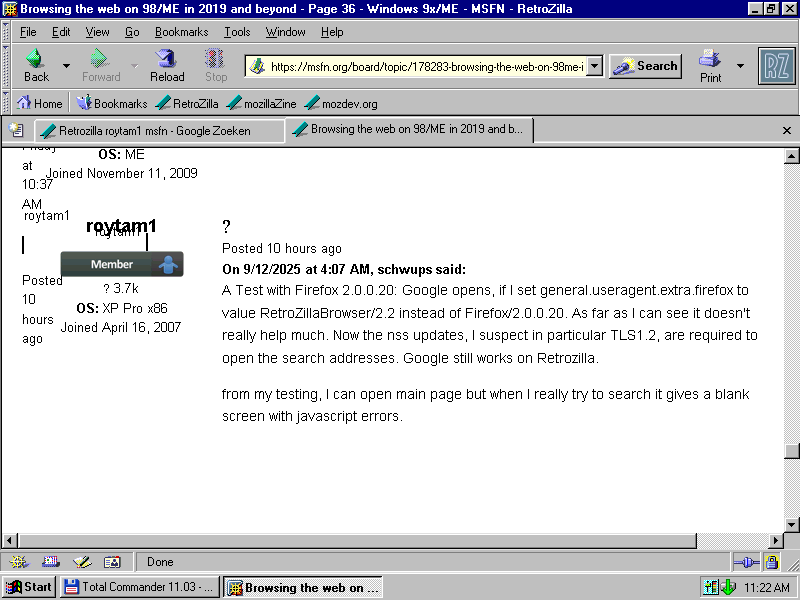Open Composer icon in status bar
This screenshot has width=800, height=600.
[82, 562]
